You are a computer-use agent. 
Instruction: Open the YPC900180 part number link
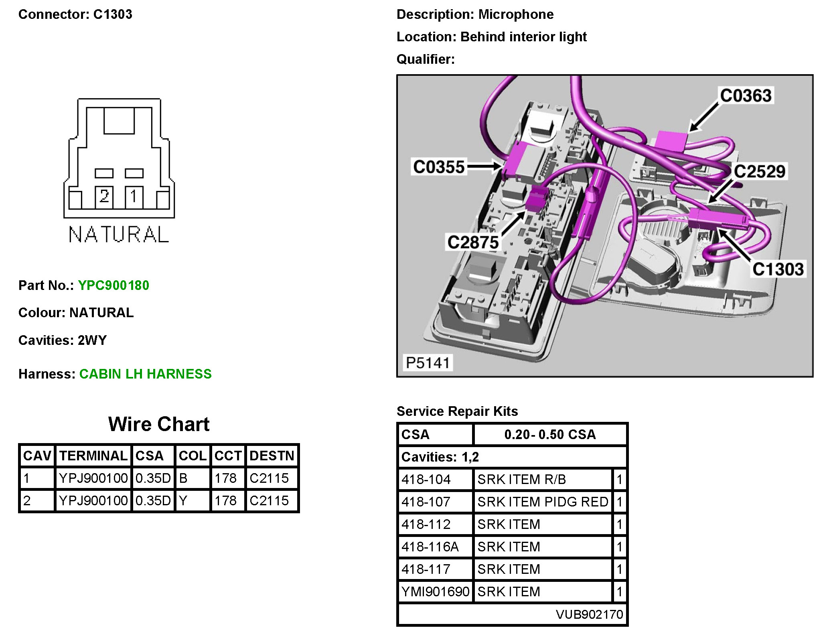click(114, 285)
